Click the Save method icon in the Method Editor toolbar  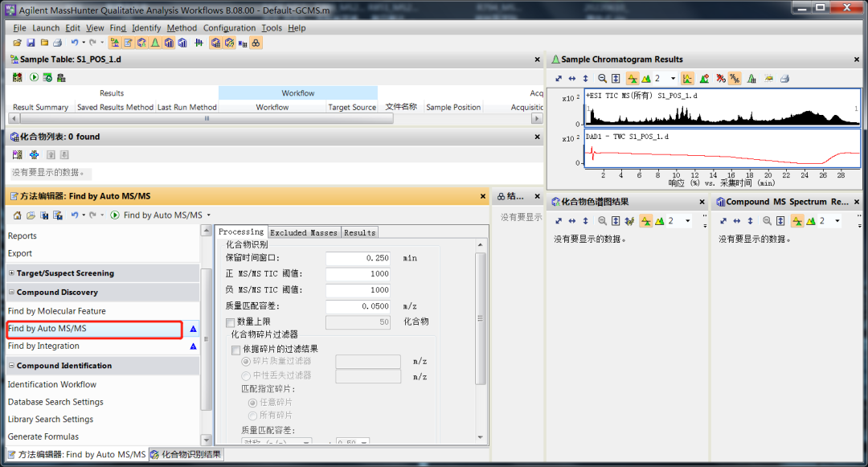pyautogui.click(x=44, y=215)
